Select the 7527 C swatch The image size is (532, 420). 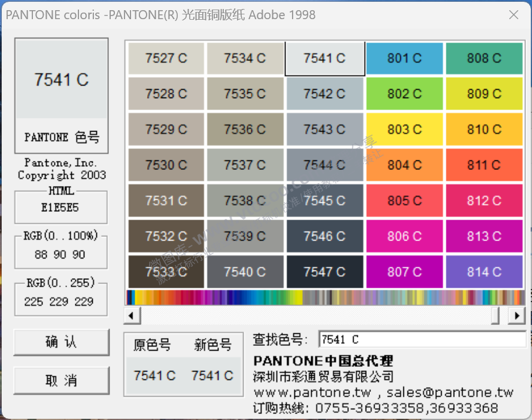[166, 58]
